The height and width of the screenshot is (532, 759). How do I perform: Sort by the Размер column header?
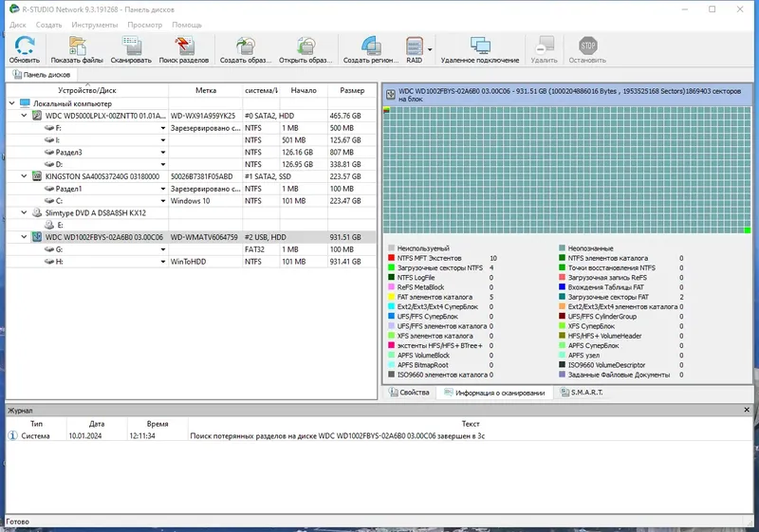(352, 91)
